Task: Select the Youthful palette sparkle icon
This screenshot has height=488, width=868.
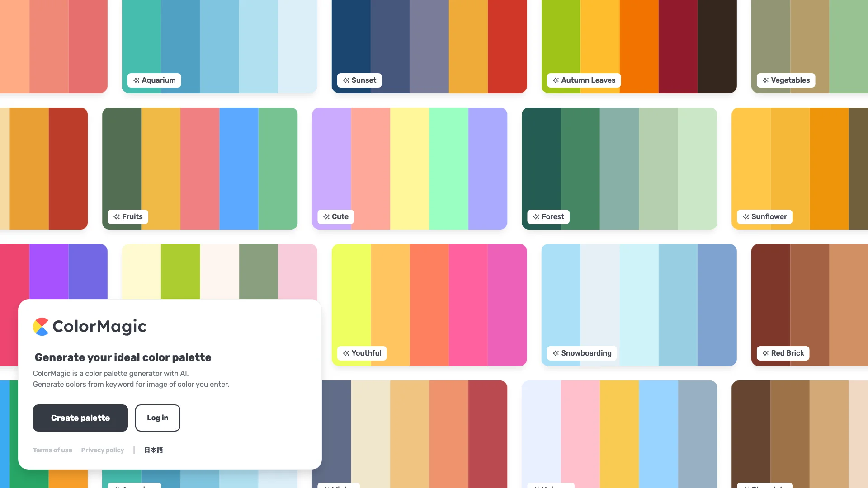Action: click(x=345, y=353)
